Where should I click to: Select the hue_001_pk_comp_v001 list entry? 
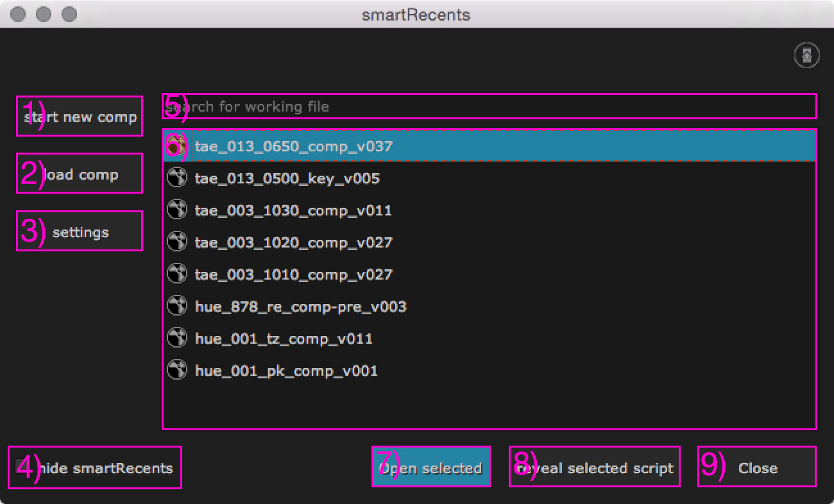[x=286, y=371]
